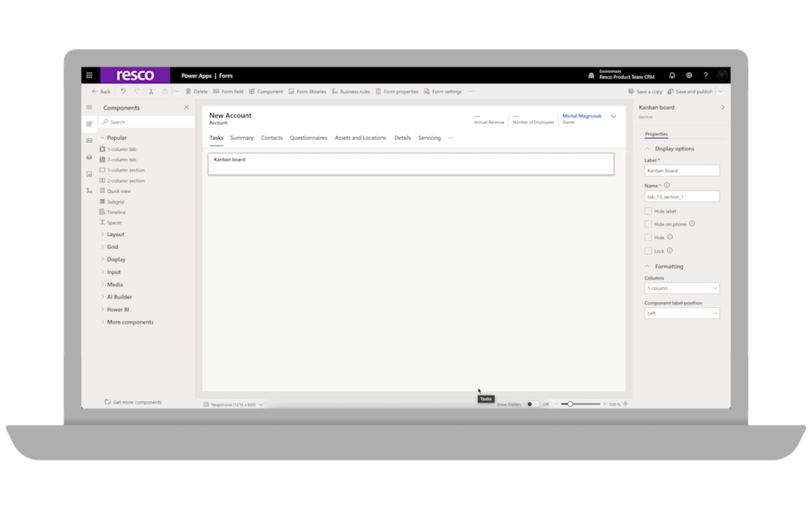
Task: Click the fit-to-width icon beside zoom percentage
Action: click(x=625, y=404)
